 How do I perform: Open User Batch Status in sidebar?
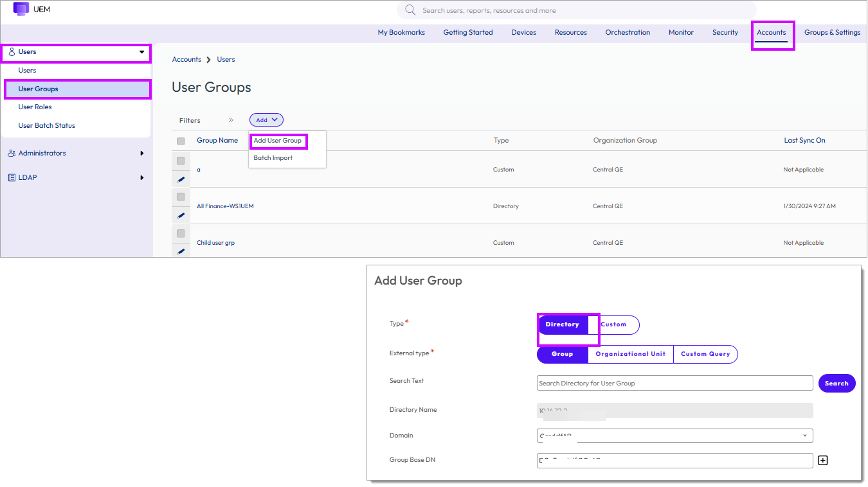click(47, 126)
